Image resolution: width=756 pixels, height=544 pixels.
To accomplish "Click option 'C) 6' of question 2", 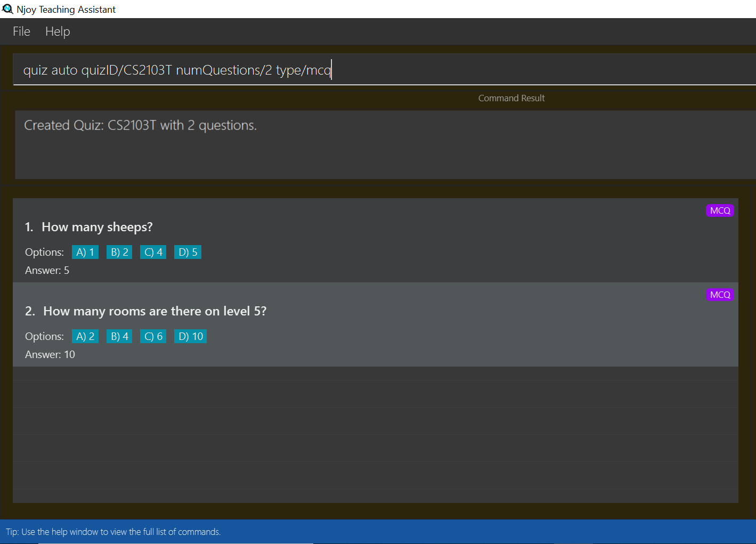I will [x=153, y=336].
